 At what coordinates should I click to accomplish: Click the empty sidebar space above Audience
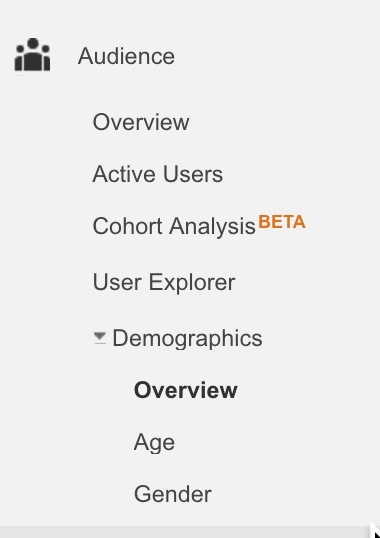(x=190, y=15)
